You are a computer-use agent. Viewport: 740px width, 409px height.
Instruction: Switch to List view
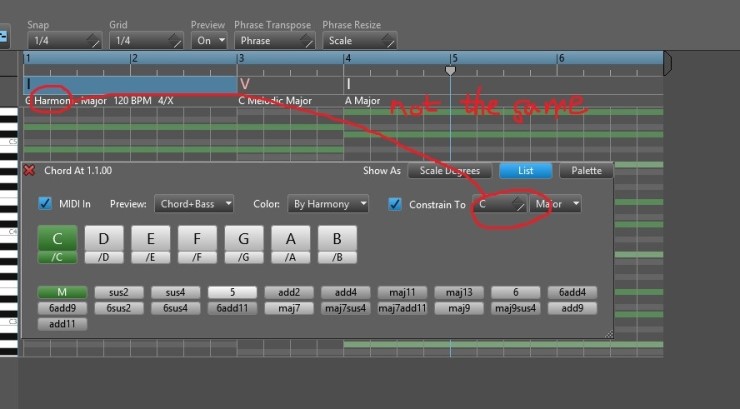[526, 170]
